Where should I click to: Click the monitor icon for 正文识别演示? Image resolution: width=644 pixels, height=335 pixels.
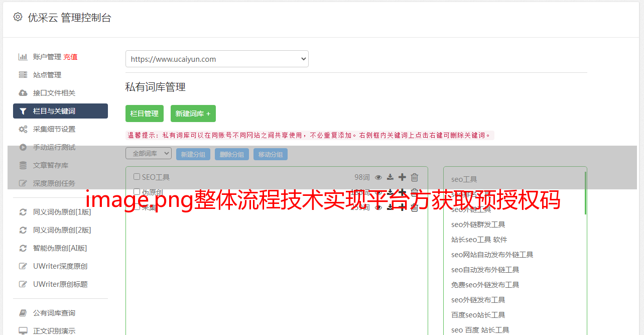(x=23, y=331)
